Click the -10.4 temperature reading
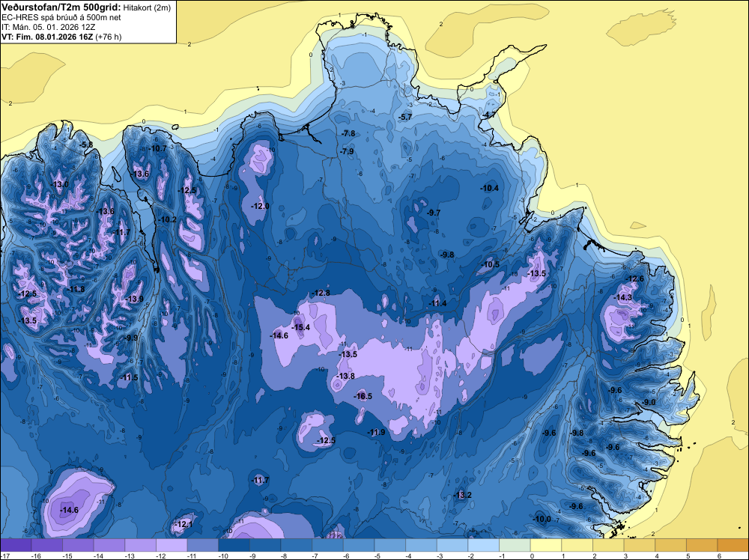This screenshot has height=560, width=749. point(490,188)
